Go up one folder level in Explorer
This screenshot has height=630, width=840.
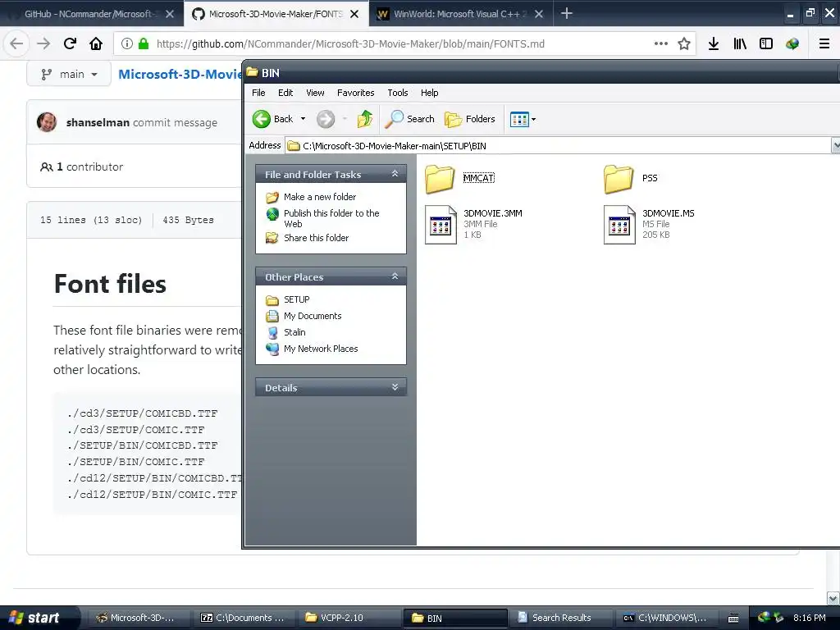pos(365,119)
